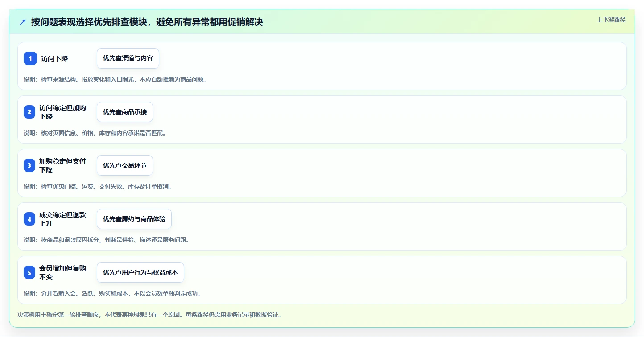Viewport: 644px width, 337px height.
Task: Click the note about 按商品和退款原因拆分
Action: coord(107,240)
